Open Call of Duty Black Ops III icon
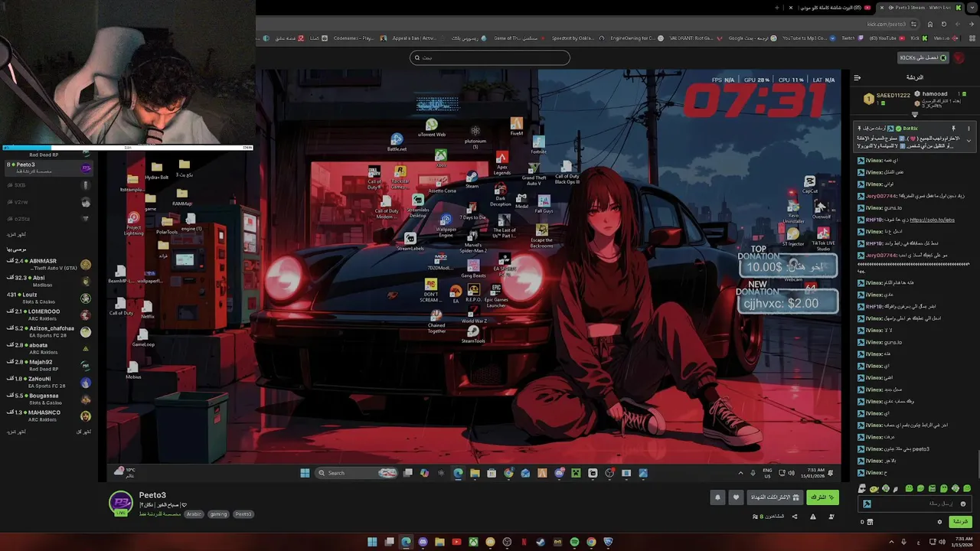The width and height of the screenshot is (980, 551). pyautogui.click(x=567, y=173)
